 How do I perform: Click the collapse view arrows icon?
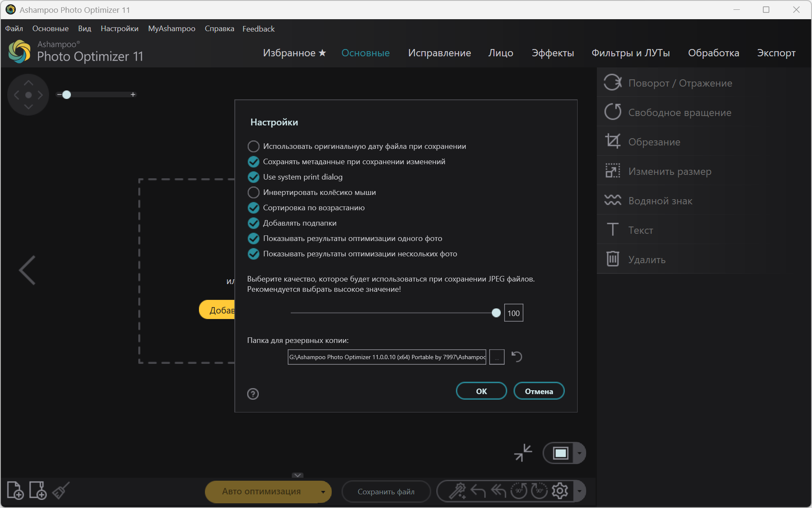click(523, 453)
